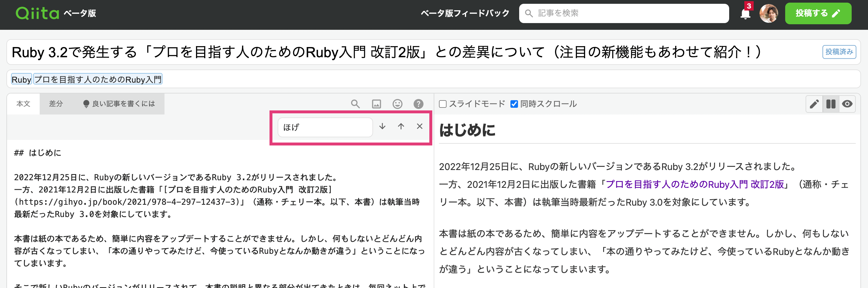Open the emoji picker icon
The width and height of the screenshot is (868, 288).
coord(397,104)
